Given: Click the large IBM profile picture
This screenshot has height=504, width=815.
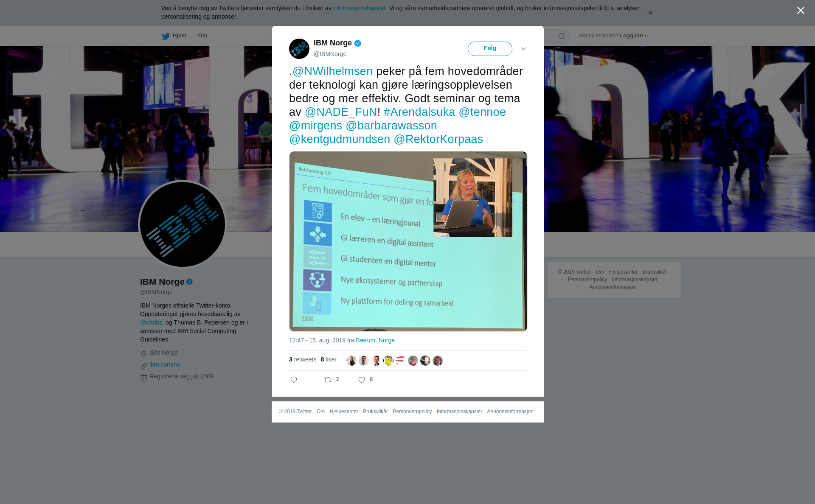Looking at the screenshot, I should click(x=183, y=224).
